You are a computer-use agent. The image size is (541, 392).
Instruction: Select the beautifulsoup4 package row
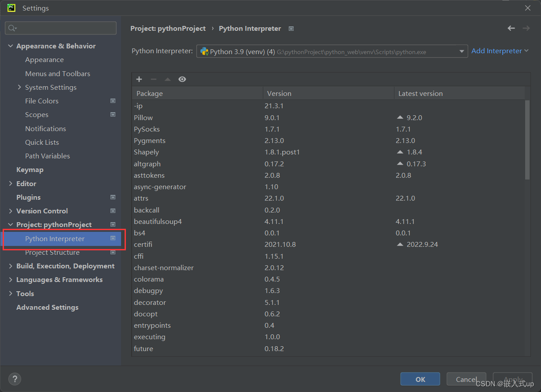pyautogui.click(x=328, y=221)
